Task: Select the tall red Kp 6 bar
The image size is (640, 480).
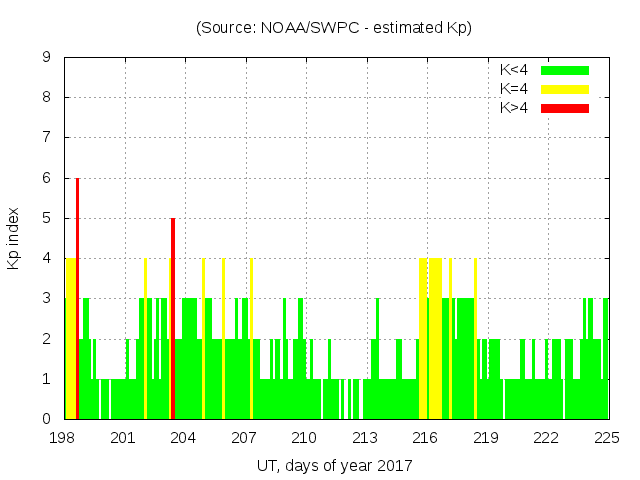Action: tap(77, 300)
